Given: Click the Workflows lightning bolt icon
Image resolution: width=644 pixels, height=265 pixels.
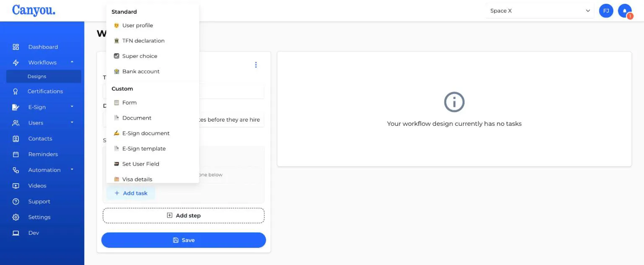Looking at the screenshot, I should (16, 62).
